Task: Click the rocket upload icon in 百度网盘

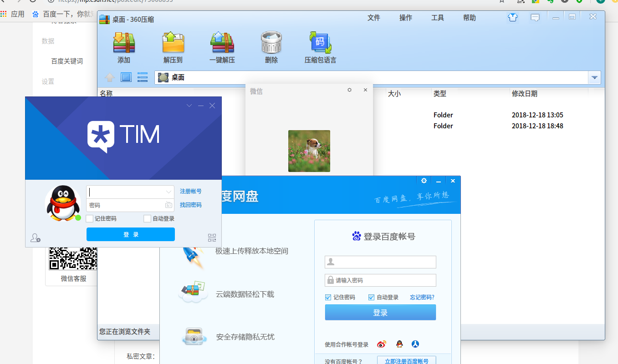Action: (x=194, y=258)
